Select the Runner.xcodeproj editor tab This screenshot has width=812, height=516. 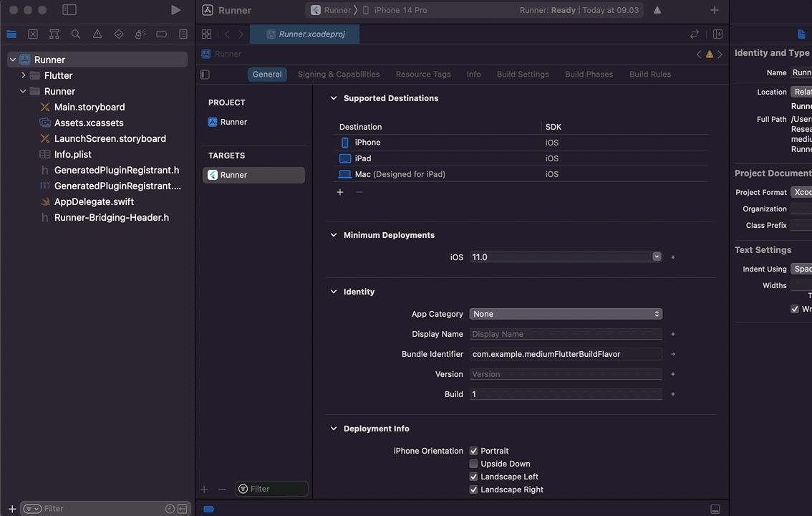click(304, 34)
